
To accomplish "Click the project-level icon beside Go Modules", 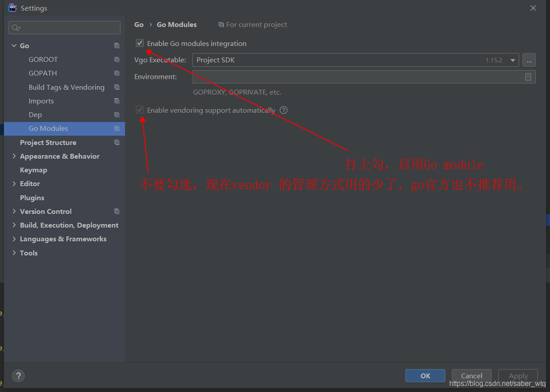I will 117,128.
